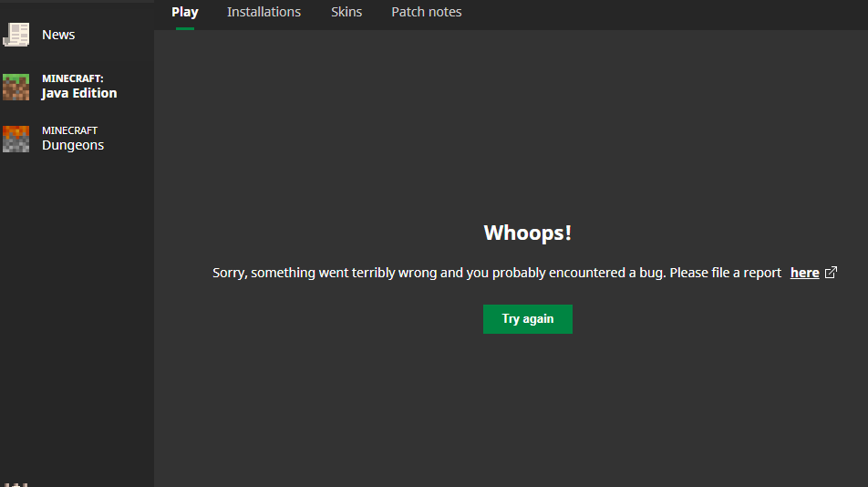Click the words "Please file a report"
This screenshot has width=868, height=487.
click(726, 273)
